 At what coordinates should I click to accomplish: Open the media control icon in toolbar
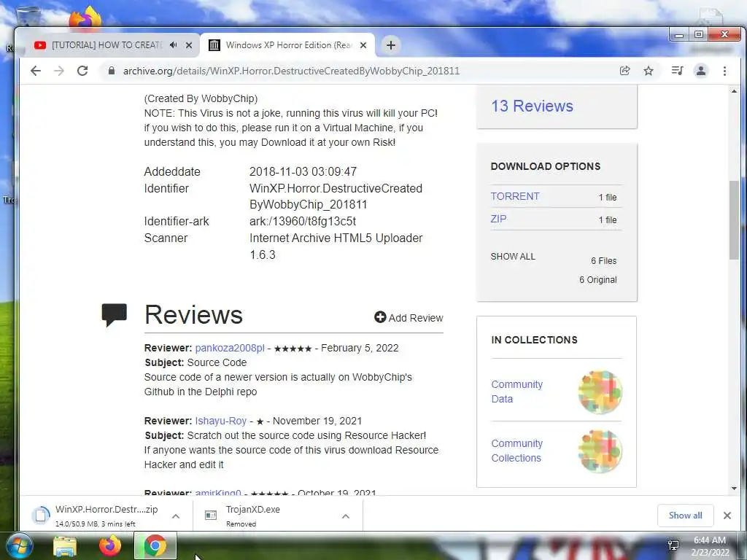click(x=677, y=71)
